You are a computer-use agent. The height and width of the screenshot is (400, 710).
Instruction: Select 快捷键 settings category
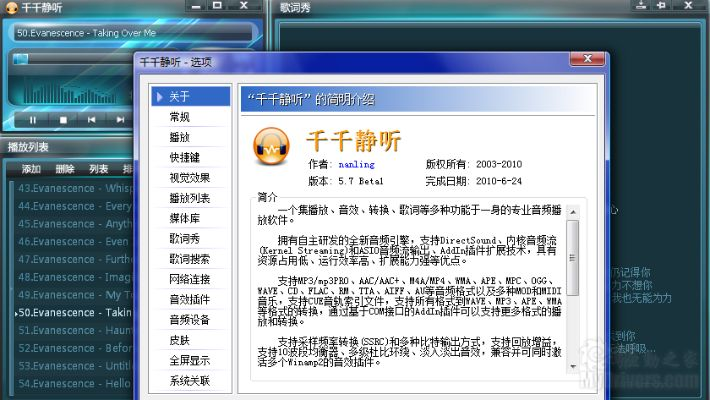(184, 157)
